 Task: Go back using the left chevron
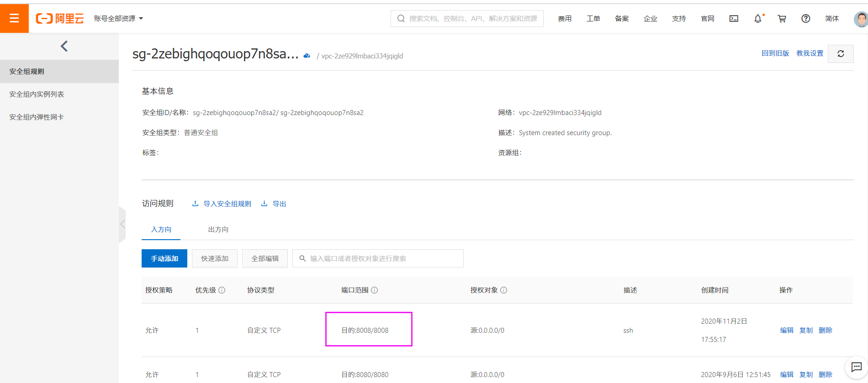click(64, 46)
